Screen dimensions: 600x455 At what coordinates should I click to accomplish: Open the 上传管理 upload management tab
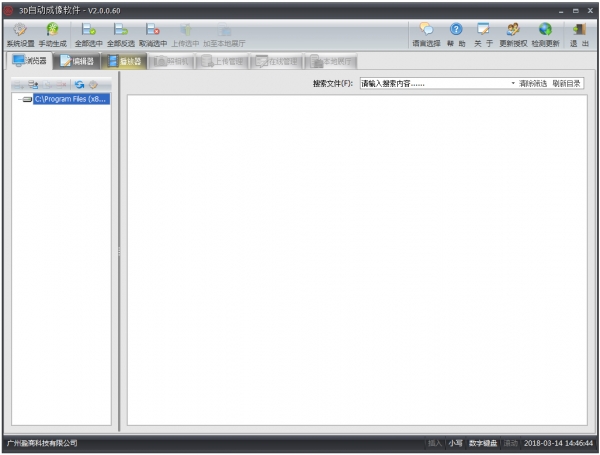point(222,61)
